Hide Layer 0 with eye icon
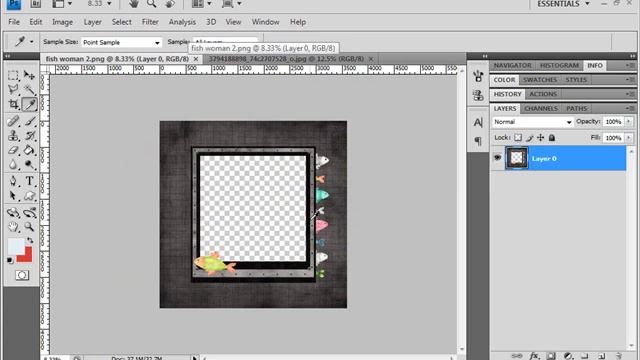 tap(497, 158)
